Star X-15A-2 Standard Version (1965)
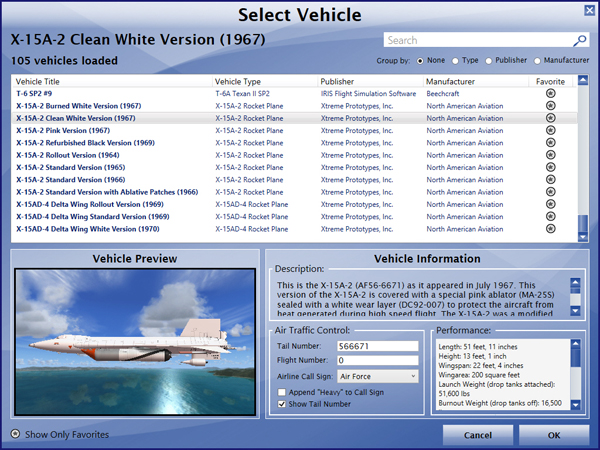The image size is (600, 450). [551, 167]
